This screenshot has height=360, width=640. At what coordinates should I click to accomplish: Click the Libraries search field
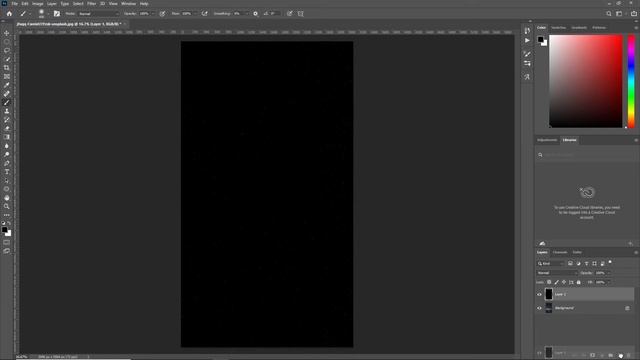(586, 155)
